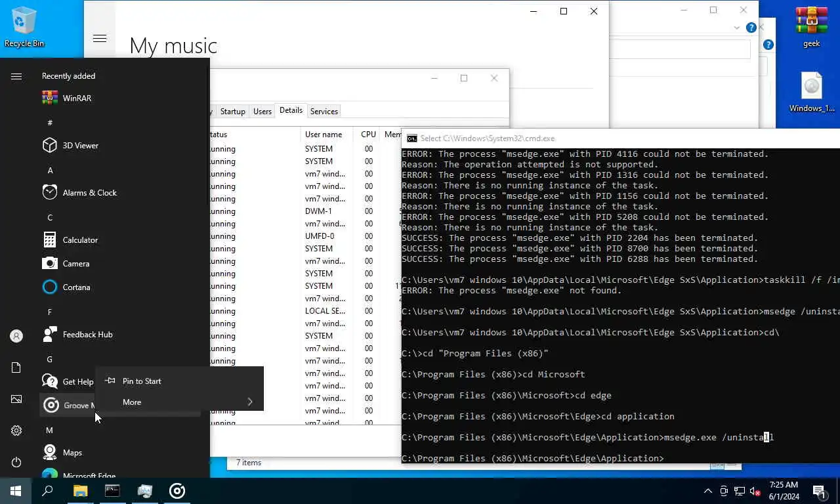Image resolution: width=840 pixels, height=504 pixels.
Task: Switch to the Users tab in Task Manager
Action: (x=262, y=111)
